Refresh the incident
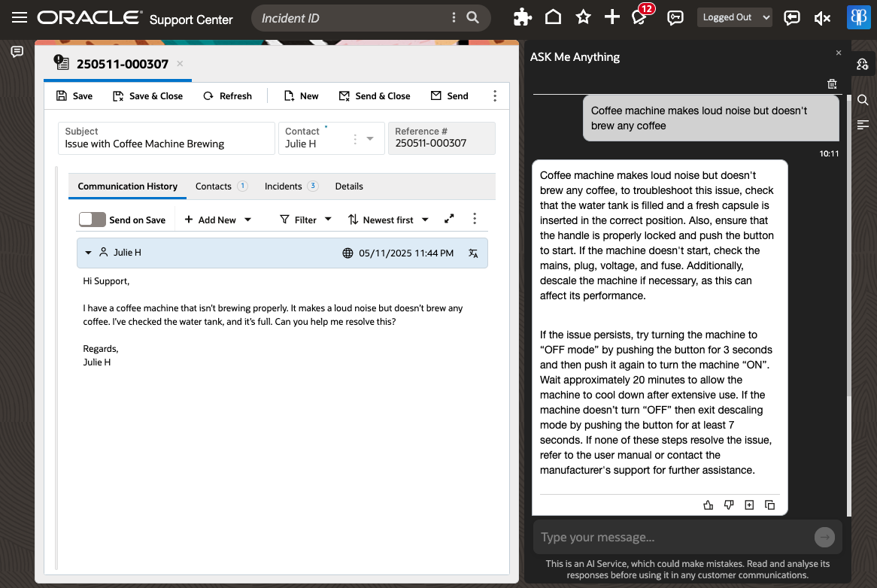 coord(228,96)
